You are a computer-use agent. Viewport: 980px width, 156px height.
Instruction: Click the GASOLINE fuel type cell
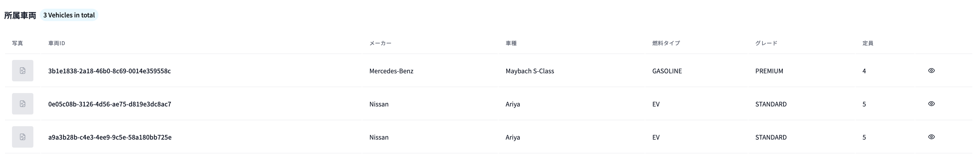click(x=667, y=71)
